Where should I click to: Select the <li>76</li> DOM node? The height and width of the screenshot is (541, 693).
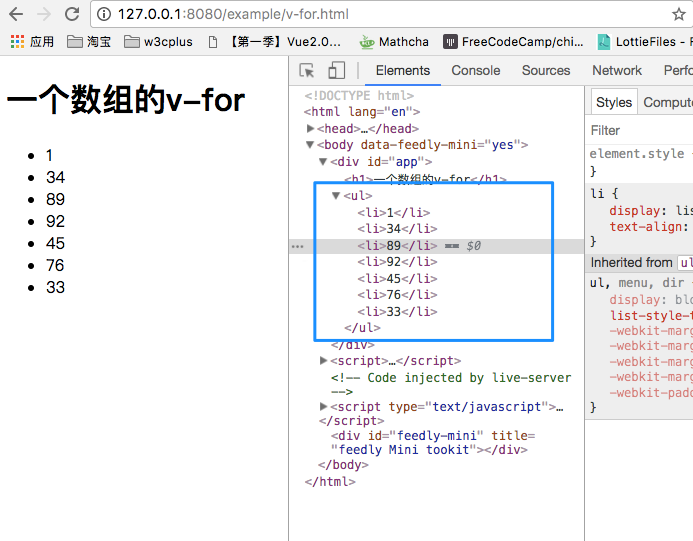(397, 294)
